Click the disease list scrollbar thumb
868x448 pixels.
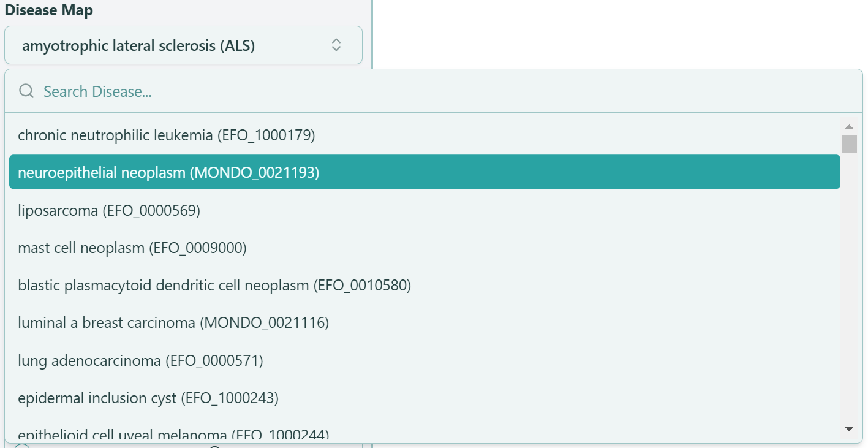[849, 143]
